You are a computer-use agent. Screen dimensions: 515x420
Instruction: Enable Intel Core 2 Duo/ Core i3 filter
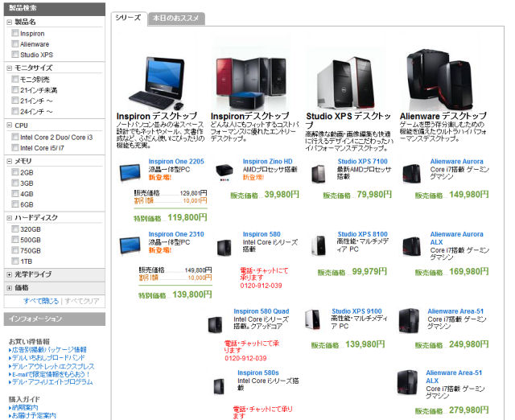[x=14, y=137]
